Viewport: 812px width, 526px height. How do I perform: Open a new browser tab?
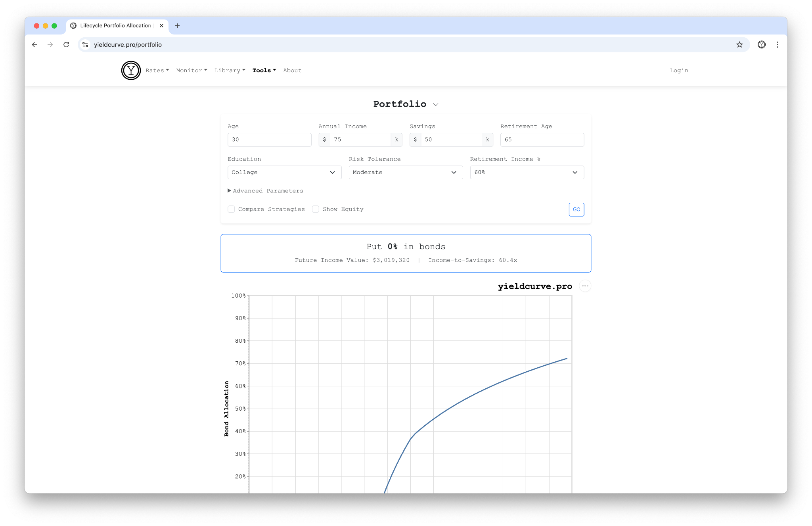[x=177, y=25]
